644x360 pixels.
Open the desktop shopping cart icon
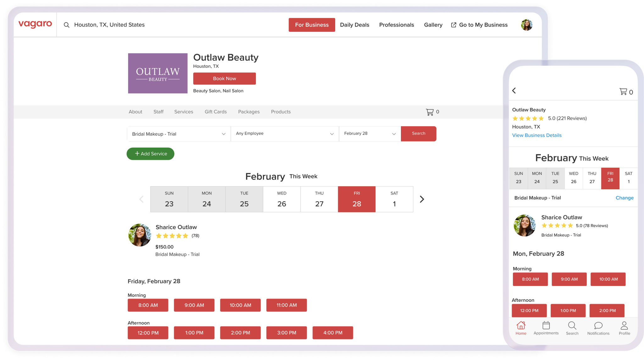(430, 112)
